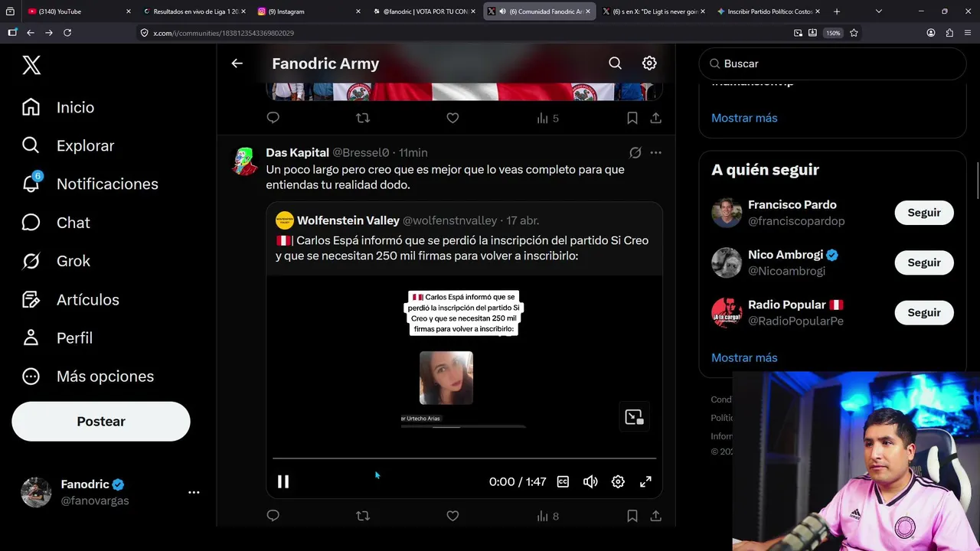Open quoted Wolfenstein Valley post author
Image resolution: width=980 pixels, height=551 pixels.
tap(348, 220)
